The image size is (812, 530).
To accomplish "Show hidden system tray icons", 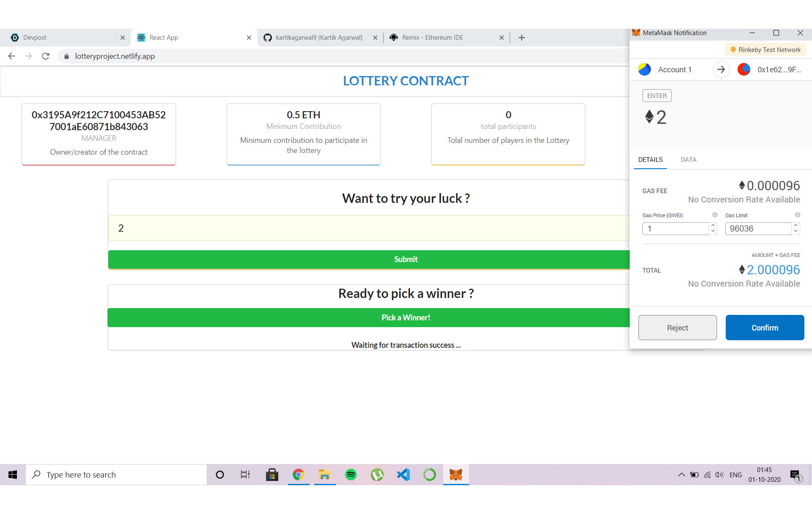I will pos(681,475).
